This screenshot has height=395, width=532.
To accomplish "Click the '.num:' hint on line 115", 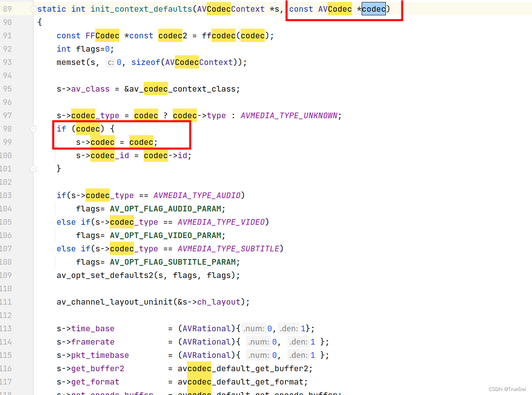I will click(258, 355).
